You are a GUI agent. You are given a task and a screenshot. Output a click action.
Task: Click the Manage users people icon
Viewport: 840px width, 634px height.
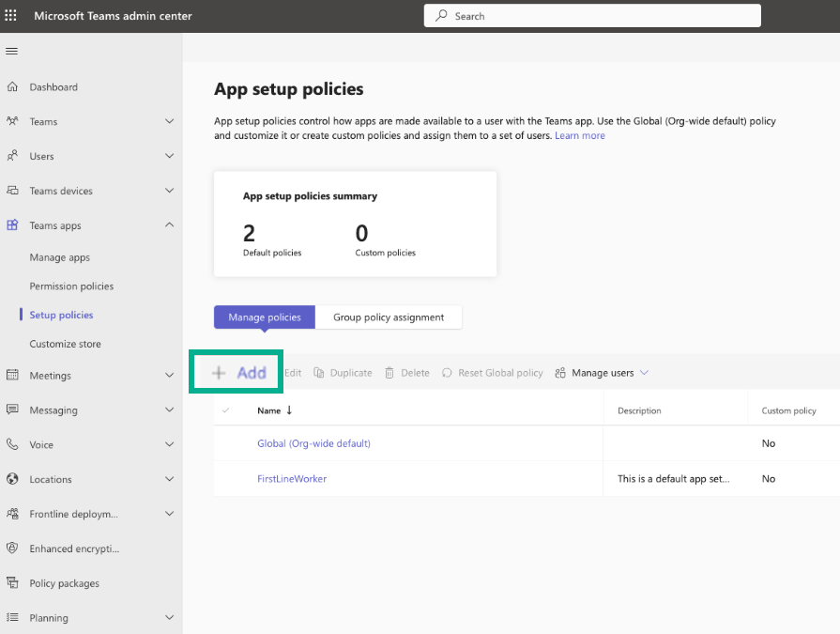560,373
